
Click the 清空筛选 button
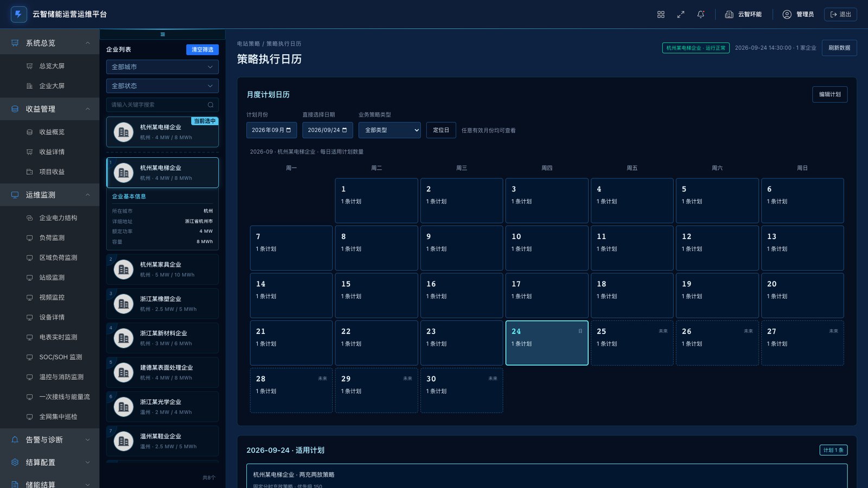tap(202, 49)
